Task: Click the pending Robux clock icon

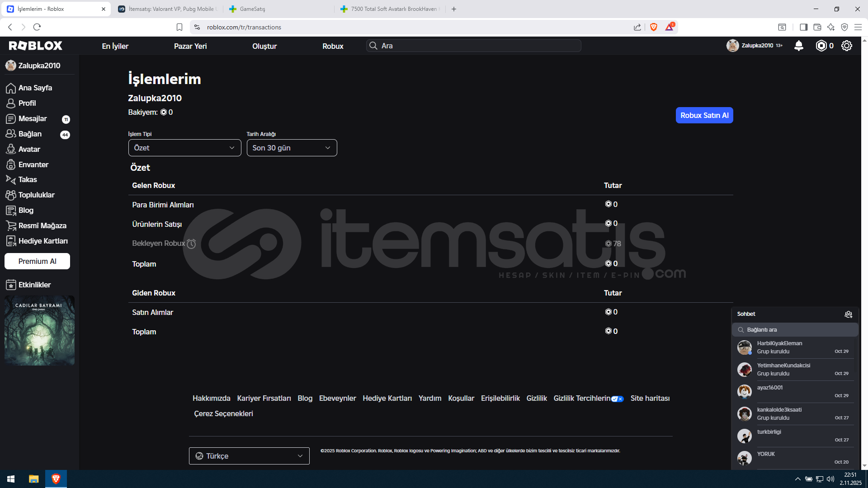Action: click(x=191, y=244)
